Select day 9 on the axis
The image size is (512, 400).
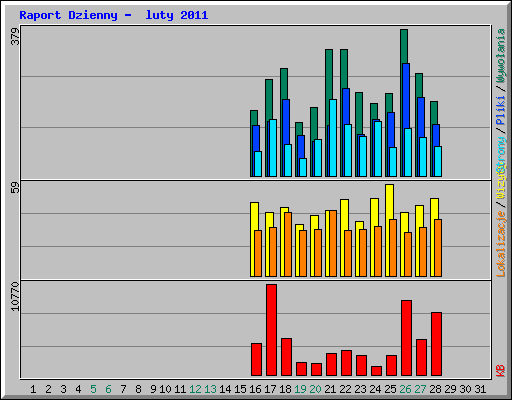tap(153, 389)
